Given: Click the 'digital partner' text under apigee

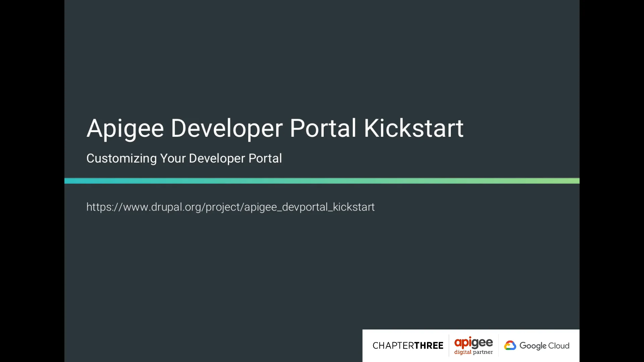Looking at the screenshot, I should 473,353.
